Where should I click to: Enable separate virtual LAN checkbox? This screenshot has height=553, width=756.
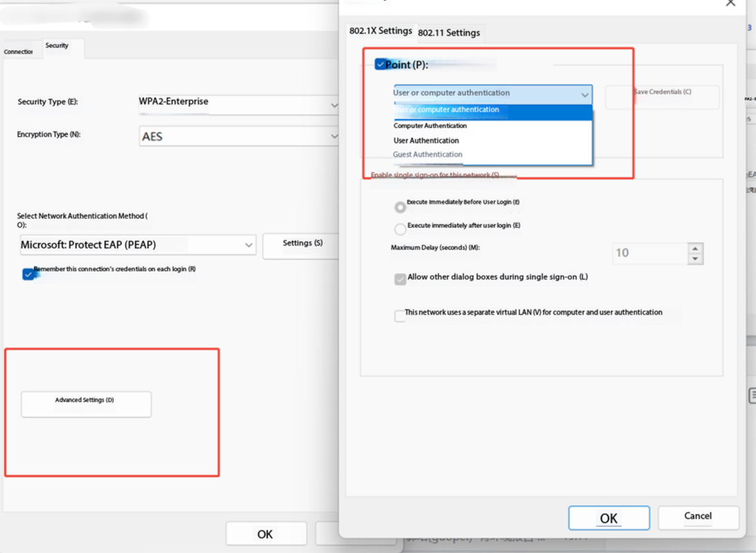coord(399,316)
